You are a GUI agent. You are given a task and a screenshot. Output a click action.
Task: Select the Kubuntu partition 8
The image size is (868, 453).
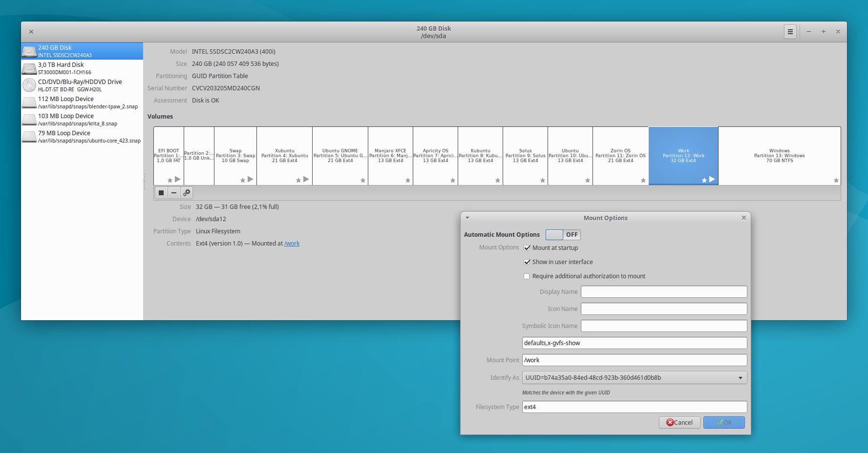(480, 156)
